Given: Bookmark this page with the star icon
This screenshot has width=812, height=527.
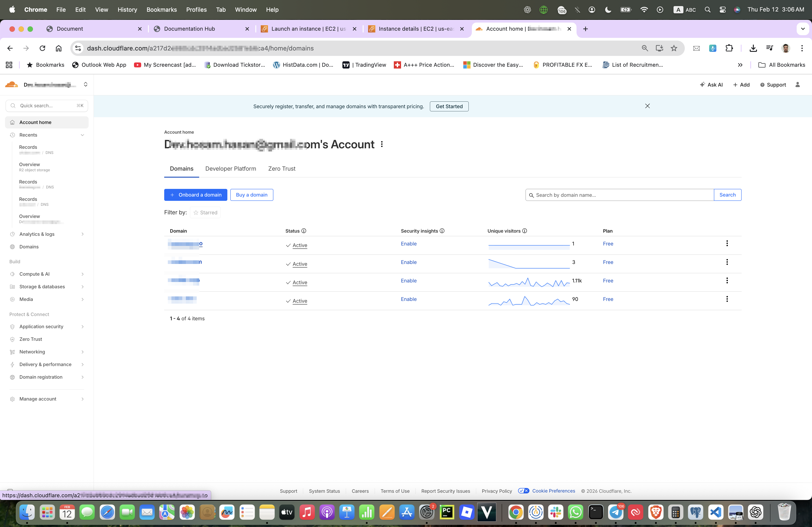Looking at the screenshot, I should pos(674,48).
